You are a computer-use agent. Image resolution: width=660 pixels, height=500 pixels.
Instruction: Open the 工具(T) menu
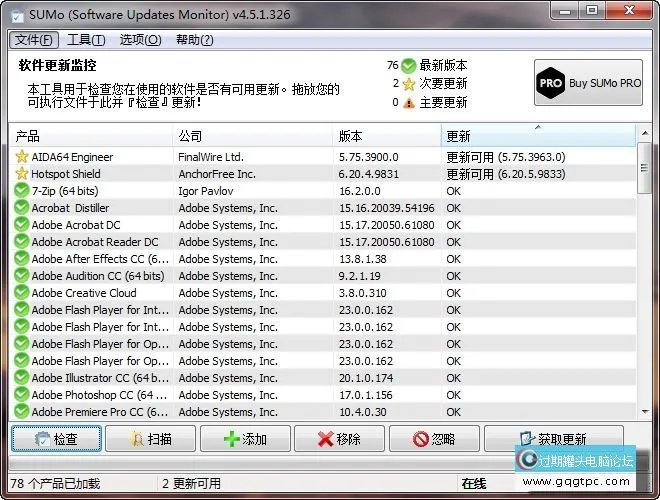click(86, 40)
